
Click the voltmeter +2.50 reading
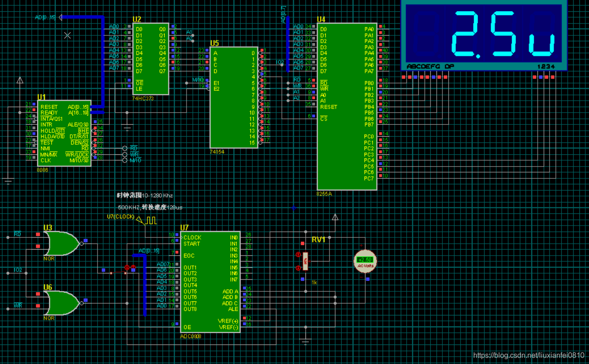pyautogui.click(x=365, y=260)
